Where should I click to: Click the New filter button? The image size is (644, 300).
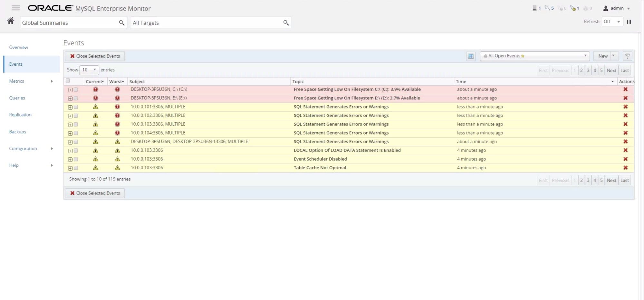(x=602, y=56)
